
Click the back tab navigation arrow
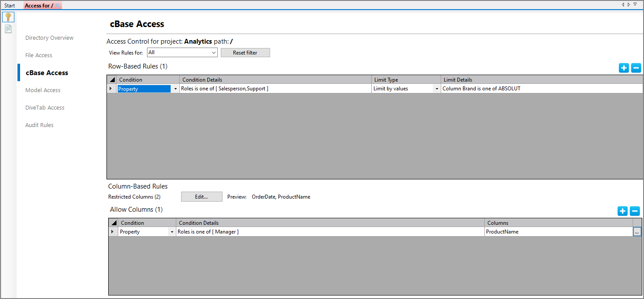(623, 4)
